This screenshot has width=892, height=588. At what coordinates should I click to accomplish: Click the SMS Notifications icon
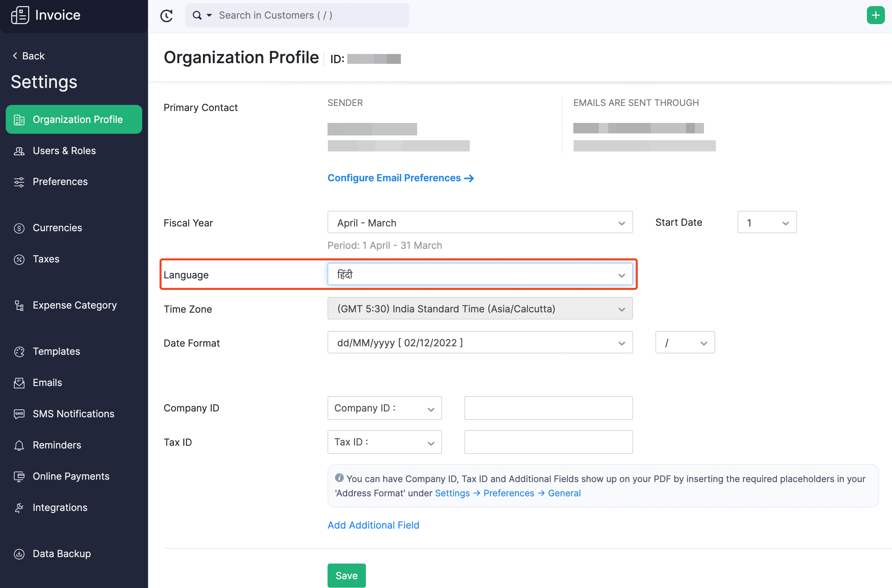click(x=19, y=414)
